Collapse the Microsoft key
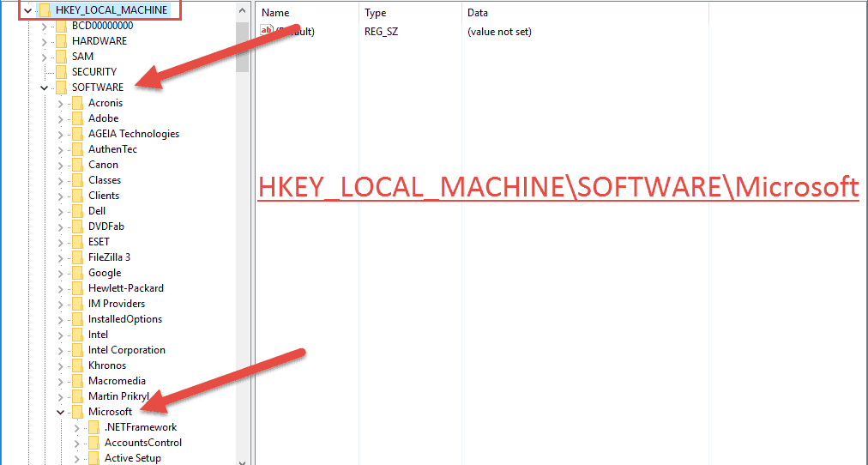Viewport: 868px width, 465px height. pos(61,412)
